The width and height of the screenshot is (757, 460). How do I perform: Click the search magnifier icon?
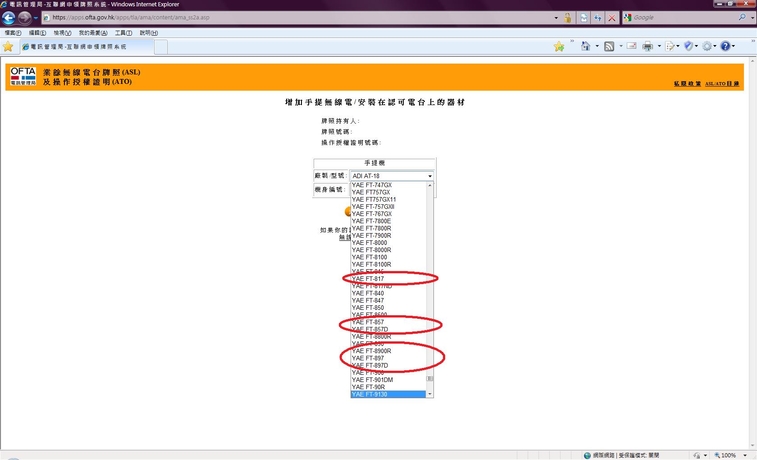pos(745,18)
